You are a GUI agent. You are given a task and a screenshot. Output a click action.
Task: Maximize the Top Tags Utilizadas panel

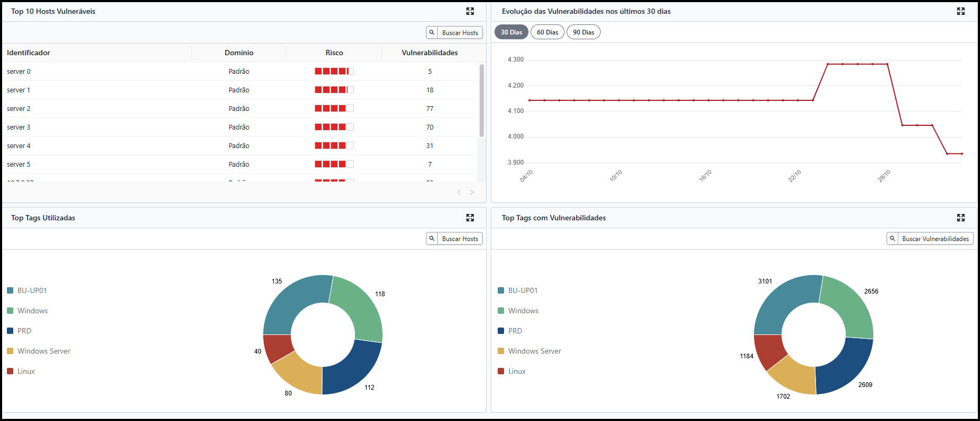click(470, 218)
